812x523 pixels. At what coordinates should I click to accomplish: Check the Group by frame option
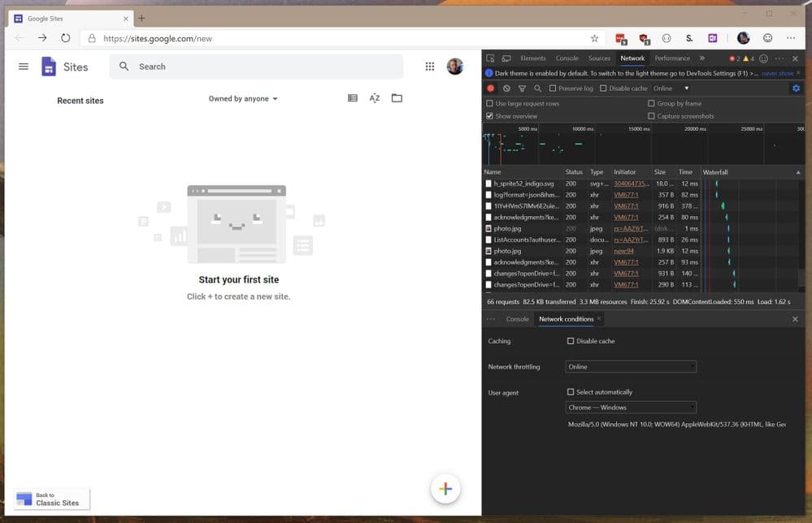651,103
